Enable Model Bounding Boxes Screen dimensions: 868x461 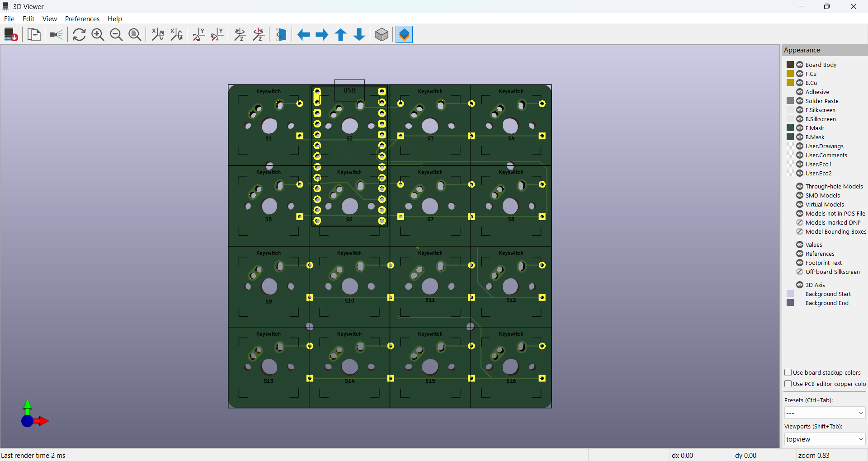800,231
